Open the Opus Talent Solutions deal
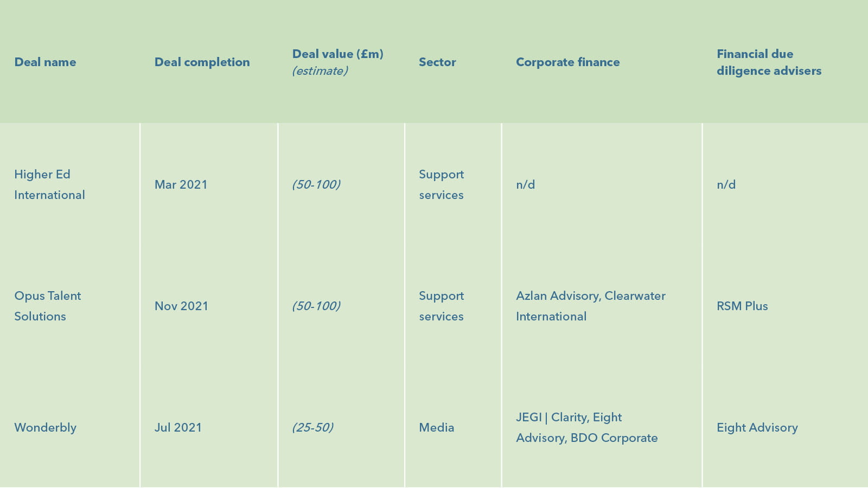 48,306
